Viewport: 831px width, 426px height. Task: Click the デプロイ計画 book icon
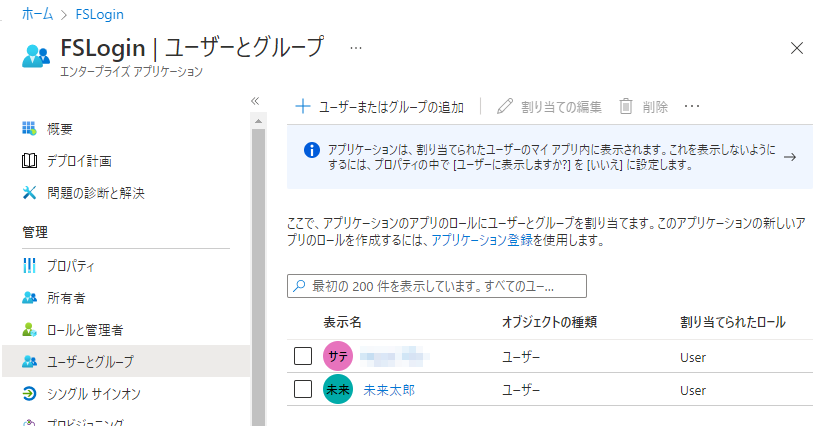pos(29,161)
